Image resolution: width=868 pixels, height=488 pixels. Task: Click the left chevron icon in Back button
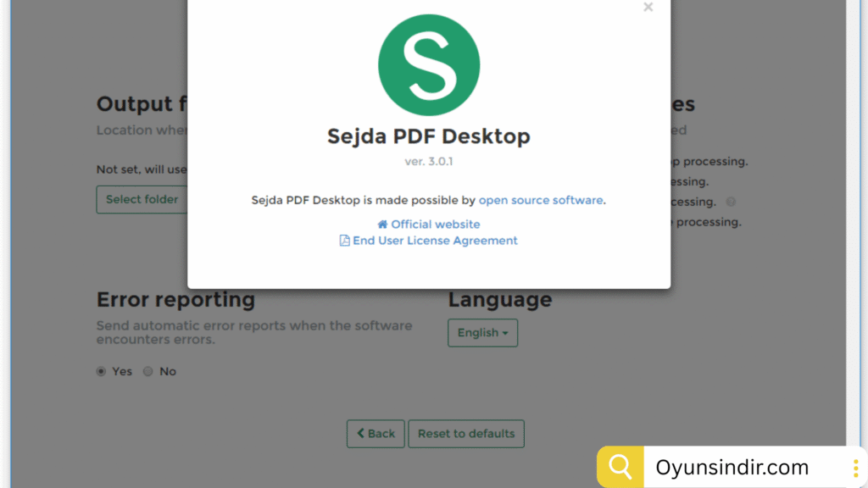pos(360,434)
